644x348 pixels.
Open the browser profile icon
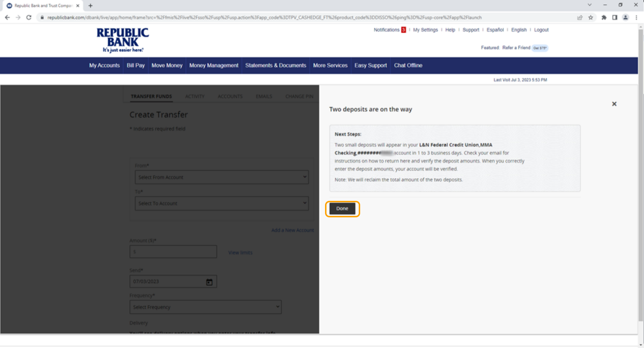click(625, 17)
